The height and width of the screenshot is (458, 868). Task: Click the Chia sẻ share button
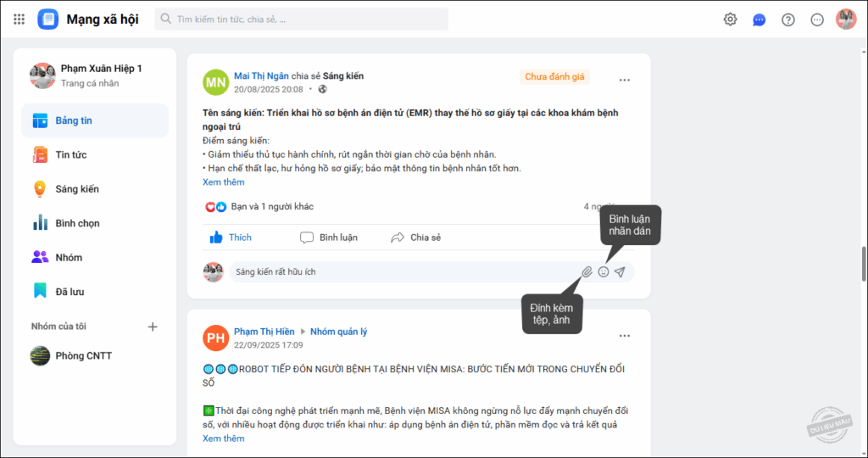[x=415, y=237]
